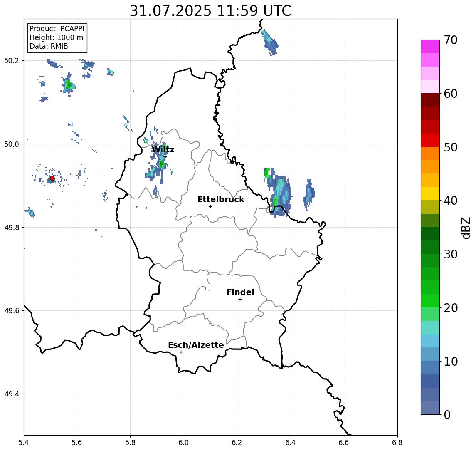Click the longitude axis label 6.4

pyautogui.click(x=291, y=443)
